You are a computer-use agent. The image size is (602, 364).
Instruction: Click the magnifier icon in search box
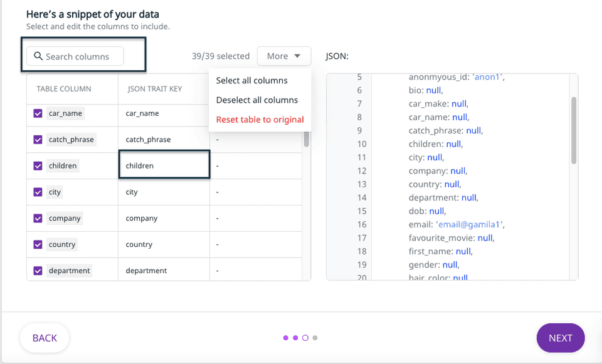click(38, 56)
